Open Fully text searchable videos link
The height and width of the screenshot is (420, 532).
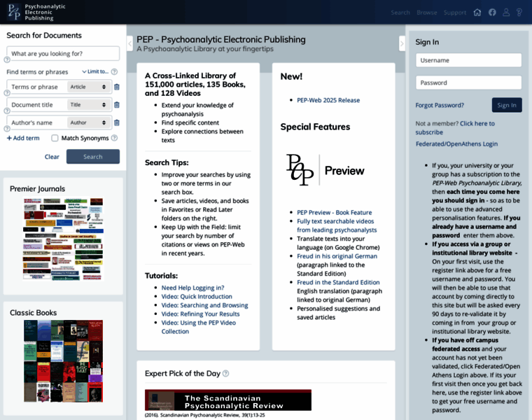(x=337, y=225)
